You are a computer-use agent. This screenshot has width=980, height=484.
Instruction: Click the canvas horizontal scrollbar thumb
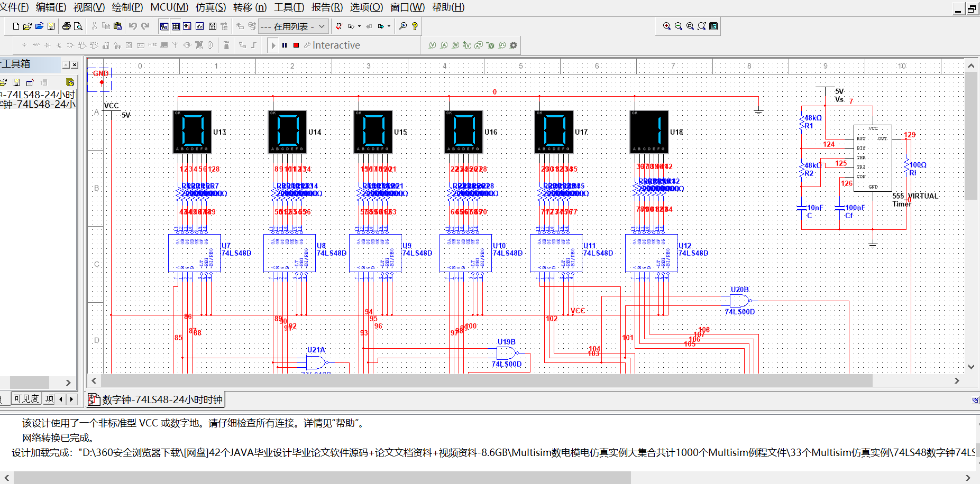pyautogui.click(x=487, y=380)
